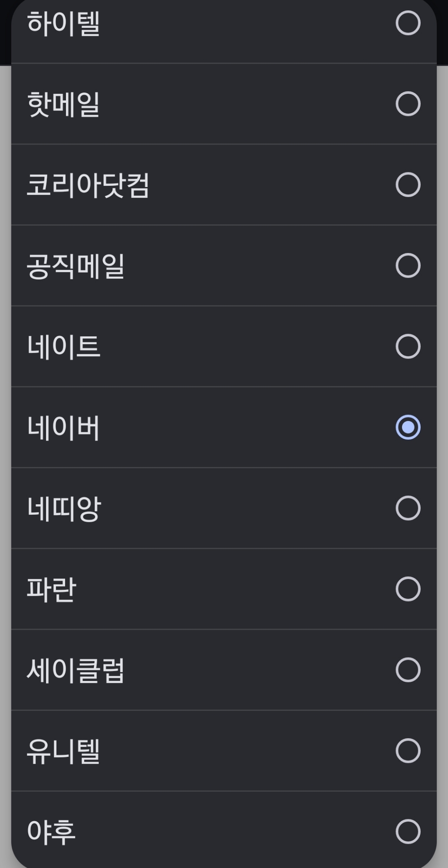The height and width of the screenshot is (868, 448).
Task: Select the 네띠앙 radio button
Action: click(408, 508)
